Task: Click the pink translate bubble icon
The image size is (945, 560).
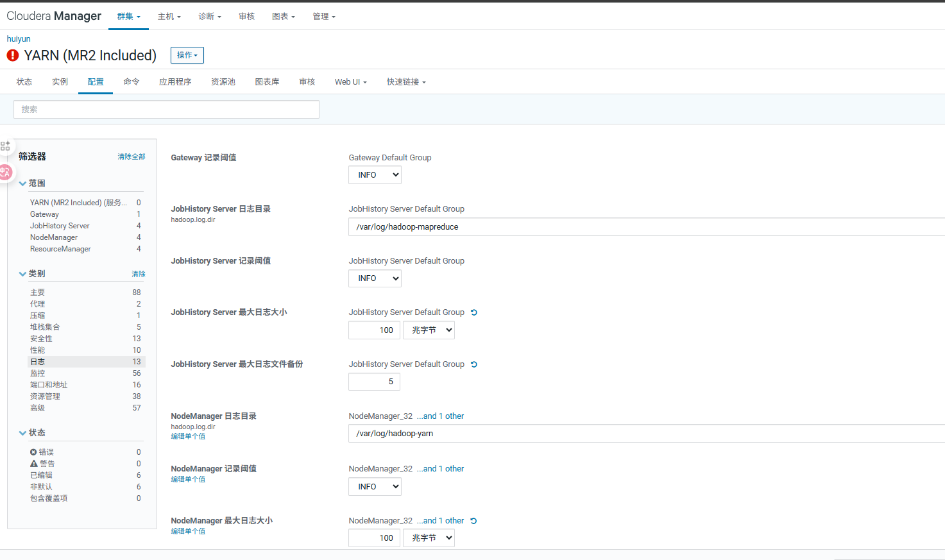Action: click(x=5, y=172)
